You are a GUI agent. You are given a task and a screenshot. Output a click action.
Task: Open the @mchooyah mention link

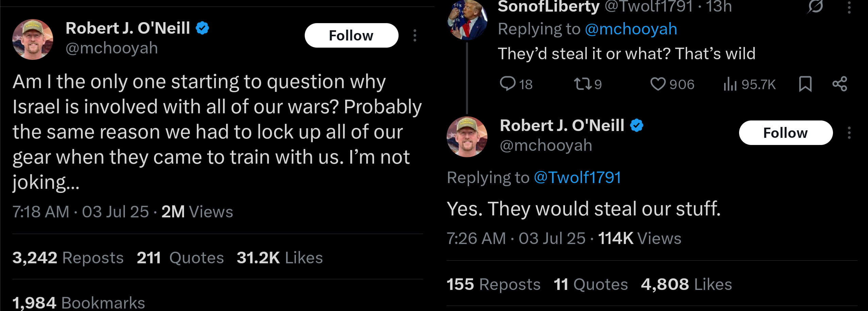click(631, 29)
